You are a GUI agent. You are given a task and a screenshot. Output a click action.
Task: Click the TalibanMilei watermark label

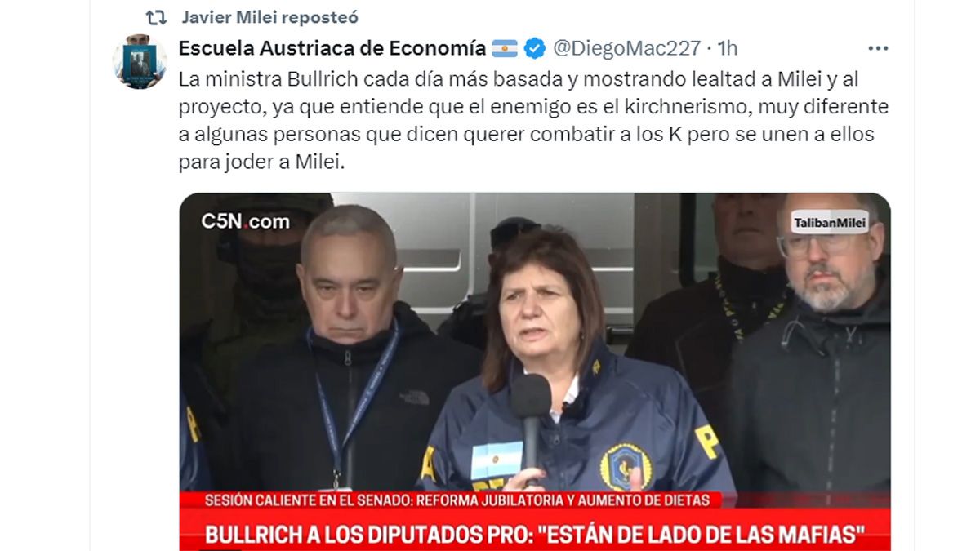(831, 223)
